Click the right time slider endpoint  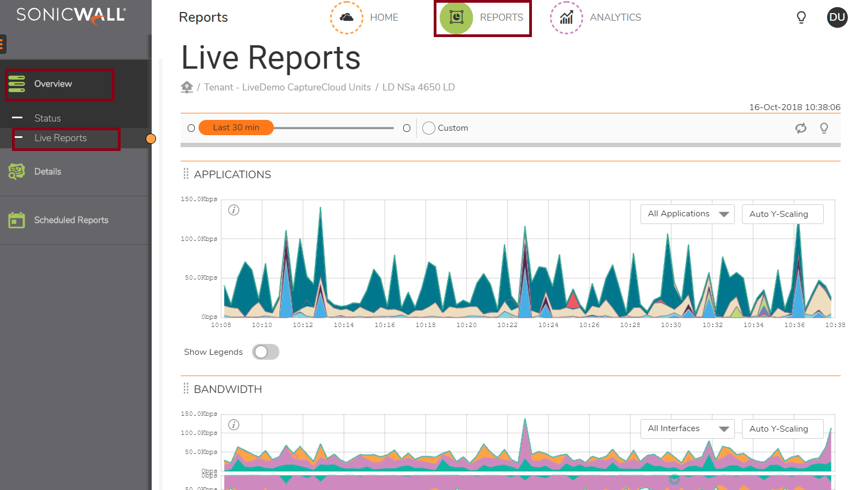point(406,128)
